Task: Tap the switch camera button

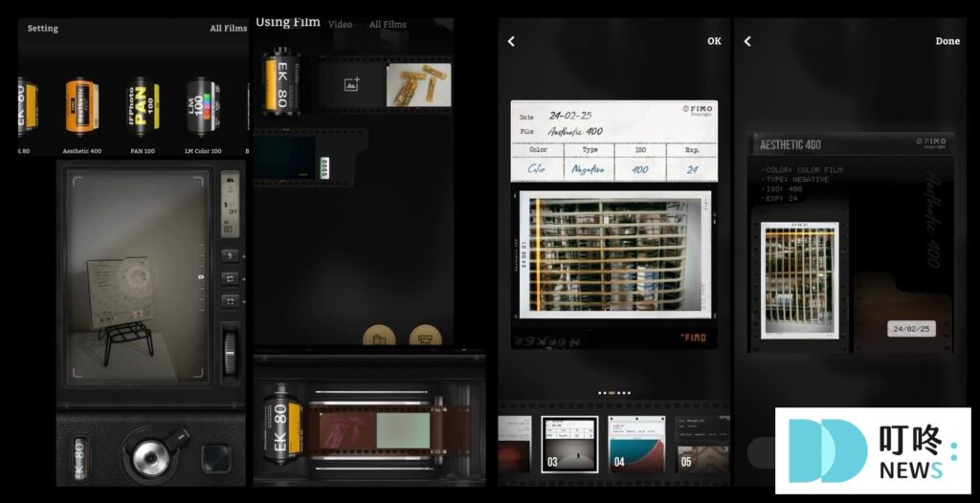Action: tap(230, 278)
